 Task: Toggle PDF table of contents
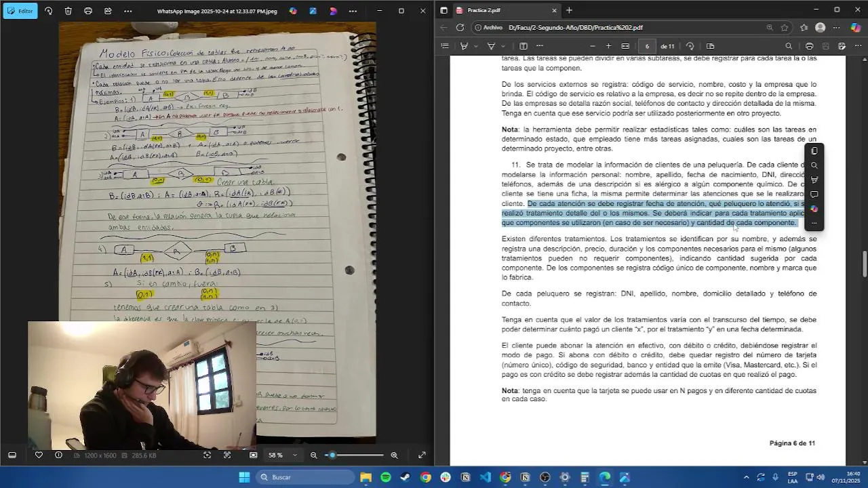445,46
